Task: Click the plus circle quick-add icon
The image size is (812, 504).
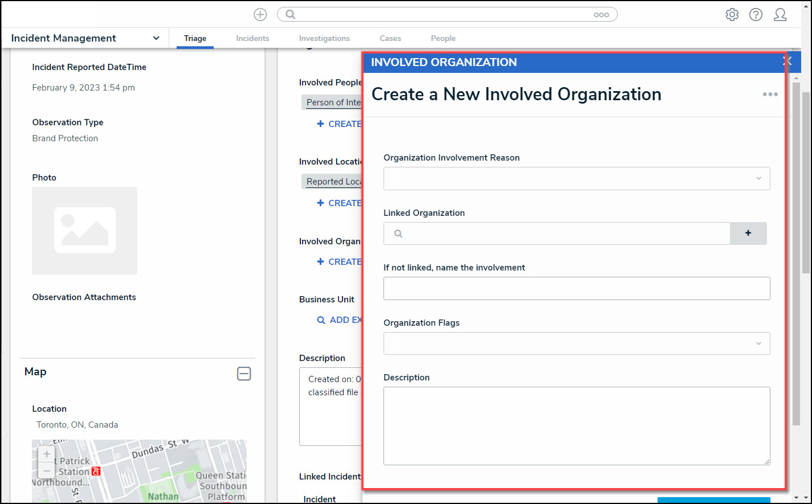Action: (260, 15)
